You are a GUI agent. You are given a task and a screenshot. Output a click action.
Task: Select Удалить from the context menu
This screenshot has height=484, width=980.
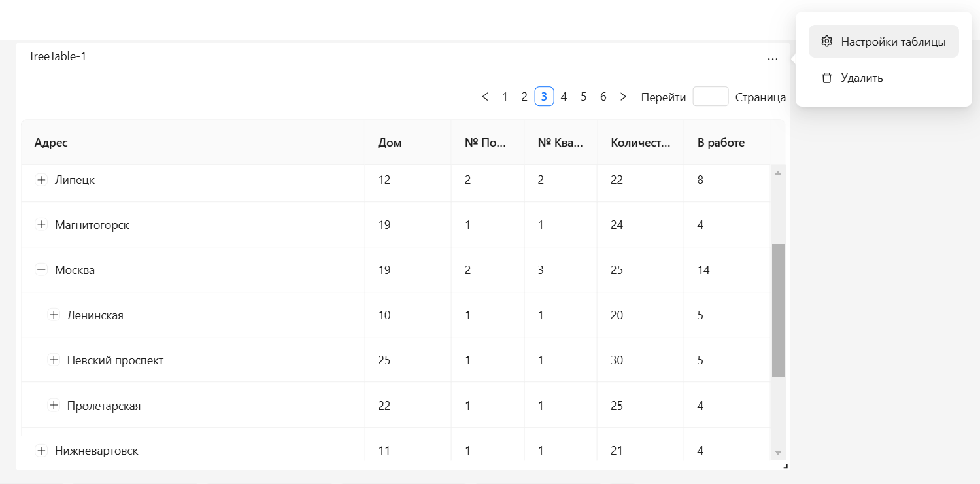(862, 78)
